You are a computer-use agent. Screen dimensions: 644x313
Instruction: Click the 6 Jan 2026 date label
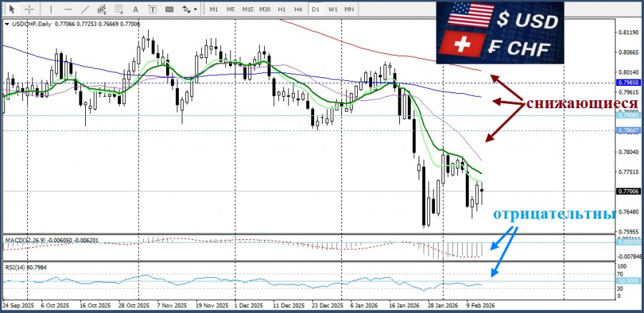point(364,307)
